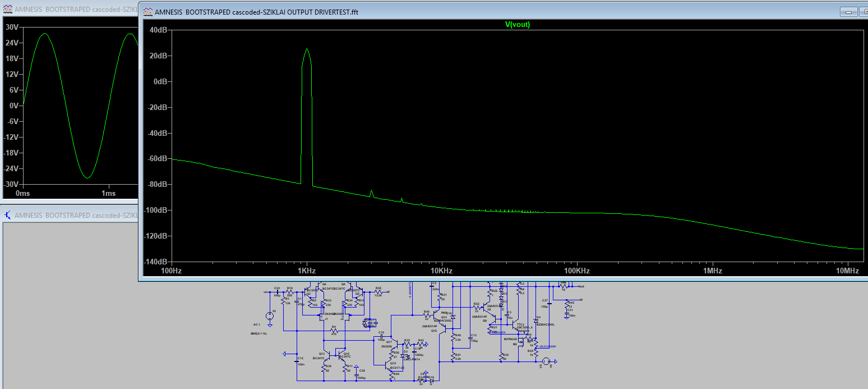868x389 pixels.
Task: Click the 10MHz frequency axis label
Action: click(848, 271)
